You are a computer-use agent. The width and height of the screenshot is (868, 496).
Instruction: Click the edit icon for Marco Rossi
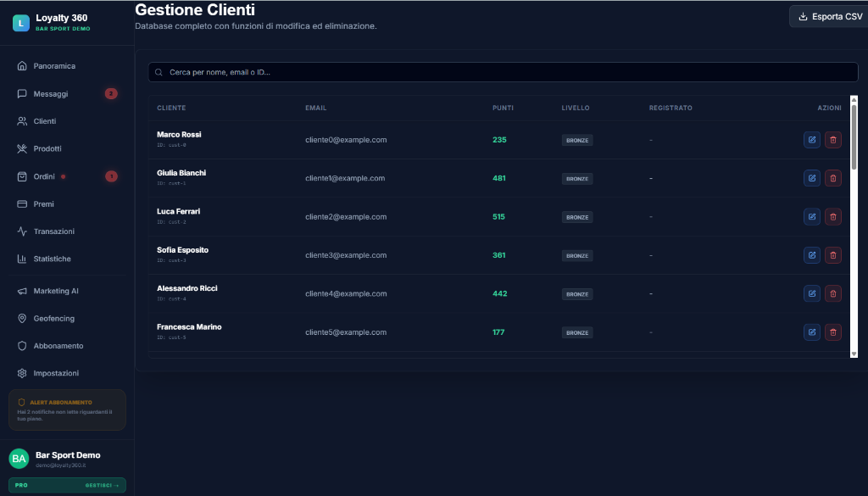pyautogui.click(x=811, y=140)
